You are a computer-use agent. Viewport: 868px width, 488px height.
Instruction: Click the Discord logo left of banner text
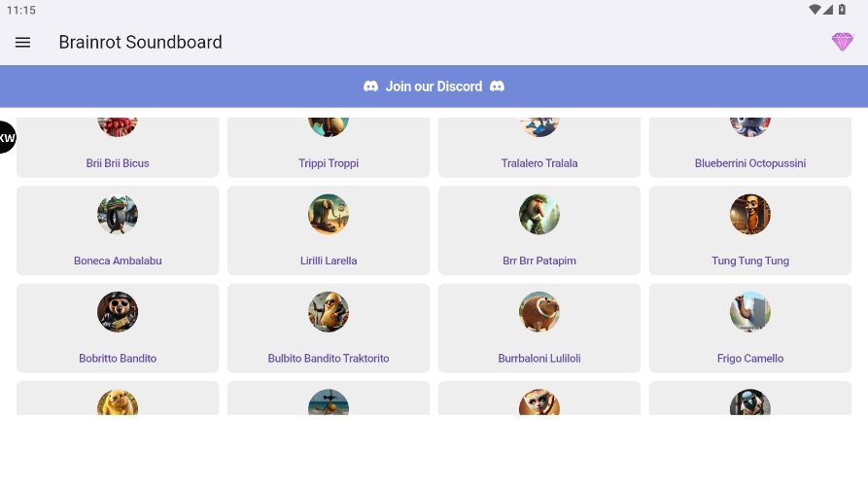pyautogui.click(x=370, y=87)
